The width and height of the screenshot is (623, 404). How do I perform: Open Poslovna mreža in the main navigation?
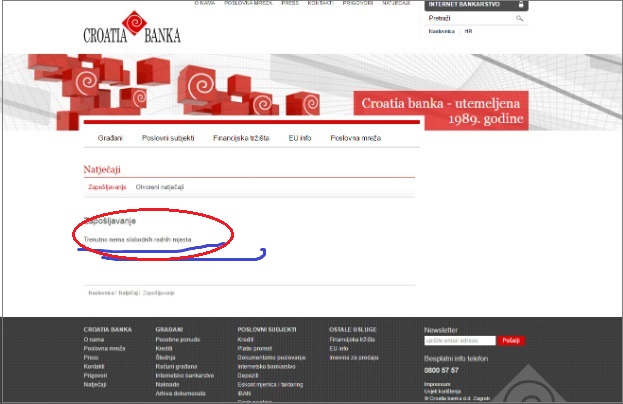click(x=356, y=138)
